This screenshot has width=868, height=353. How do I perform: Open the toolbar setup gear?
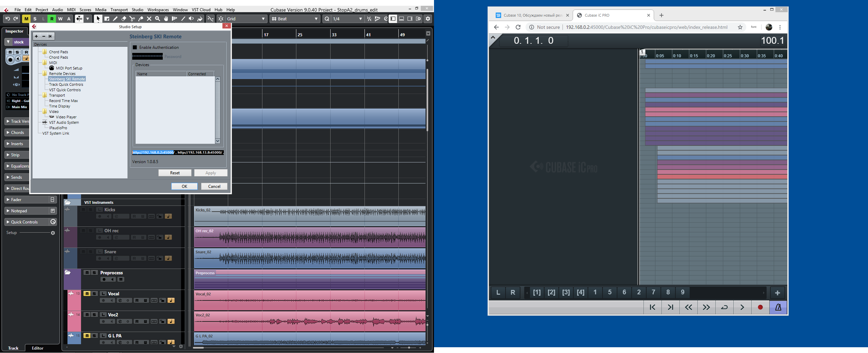coord(428,19)
